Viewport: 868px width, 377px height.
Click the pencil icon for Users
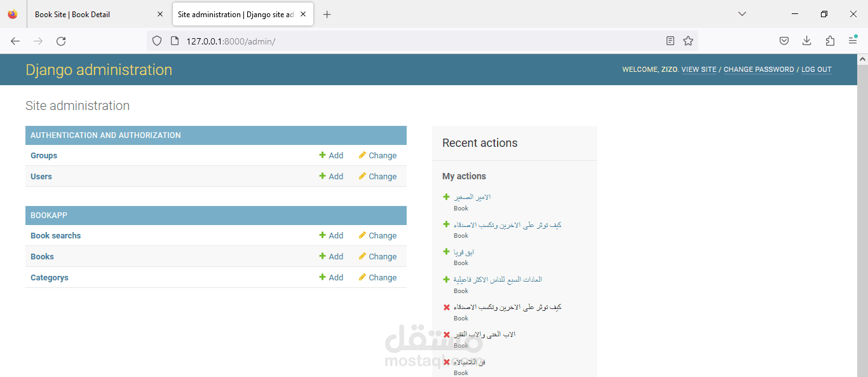coord(362,176)
